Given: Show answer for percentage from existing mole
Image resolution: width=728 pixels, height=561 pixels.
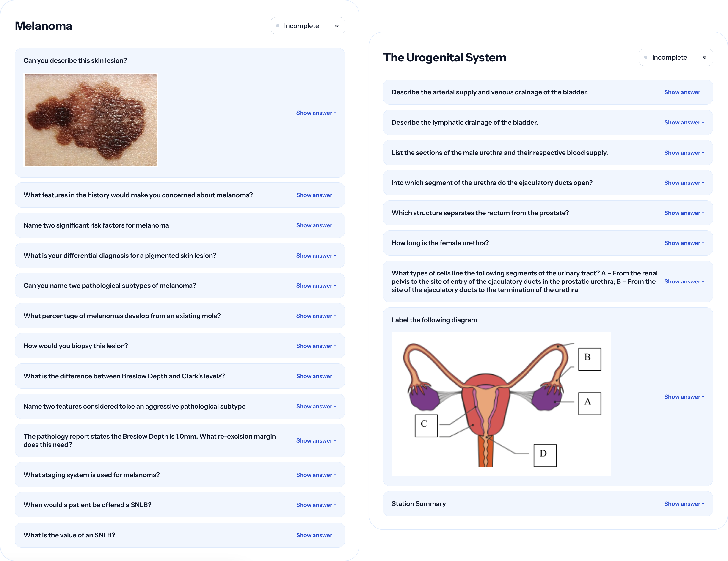Looking at the screenshot, I should [316, 316].
